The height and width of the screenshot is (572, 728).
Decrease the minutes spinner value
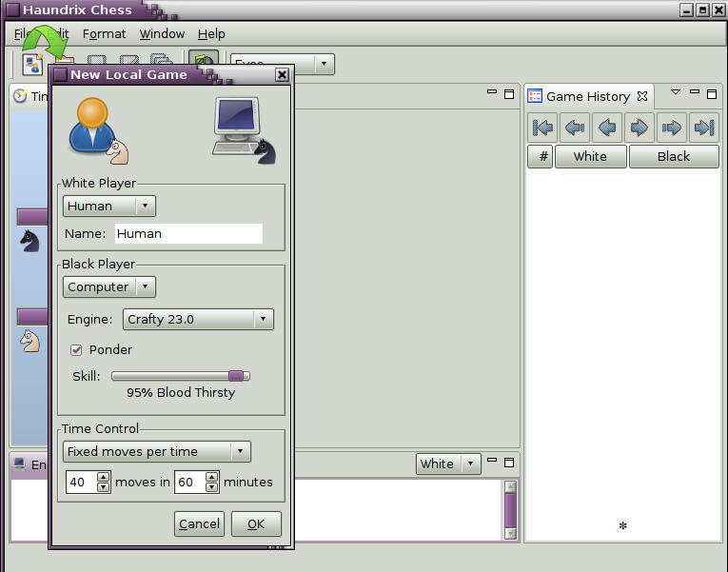211,487
